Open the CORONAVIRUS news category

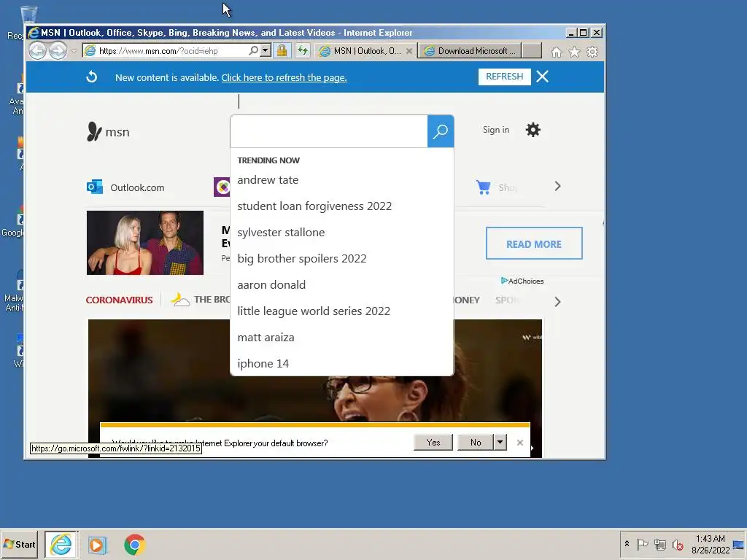[119, 300]
